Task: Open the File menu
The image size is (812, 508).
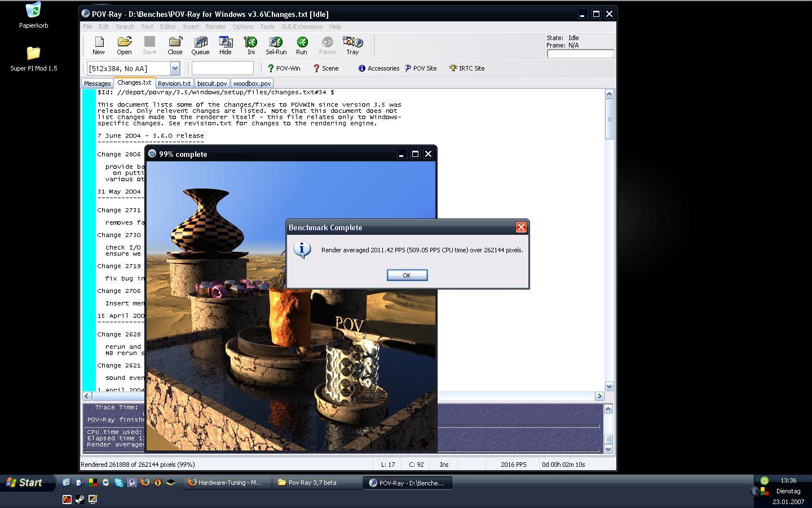Action: point(87,27)
